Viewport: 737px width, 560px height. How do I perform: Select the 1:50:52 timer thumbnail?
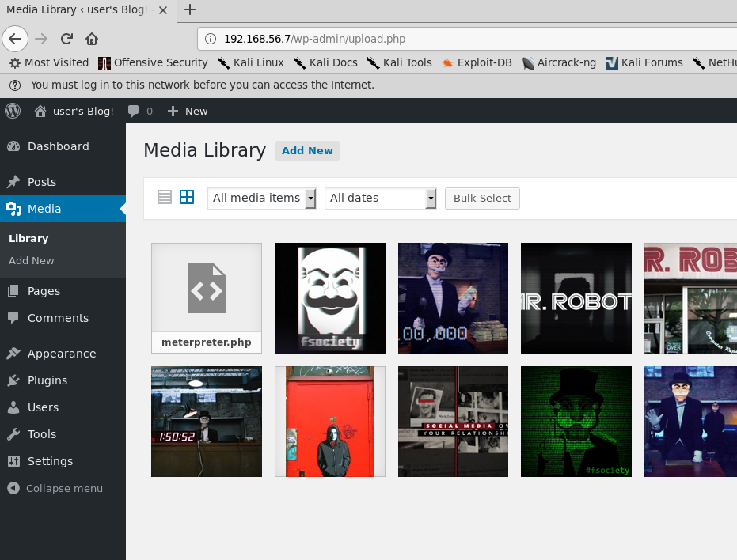coord(207,422)
